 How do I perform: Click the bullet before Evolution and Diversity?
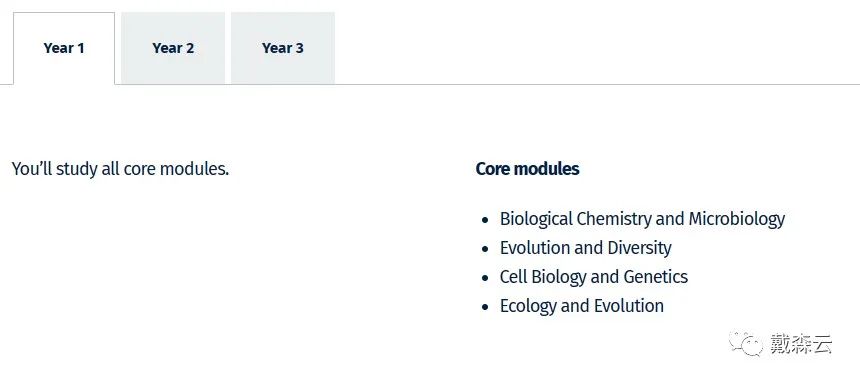[485, 249]
